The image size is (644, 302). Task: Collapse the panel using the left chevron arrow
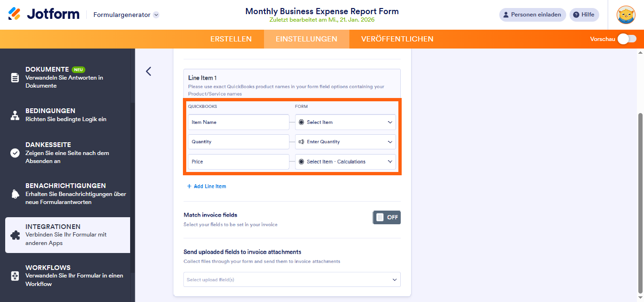click(x=149, y=71)
